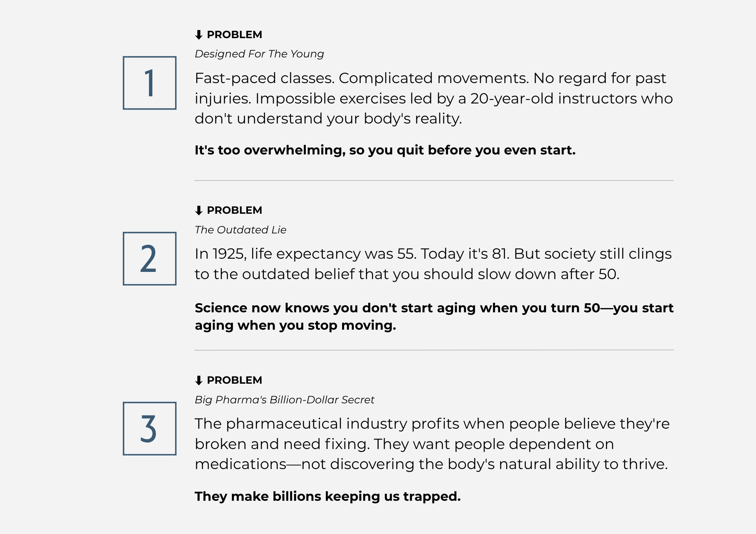Viewport: 756px width, 534px height.
Task: Click the PROBLEM label above the Big Pharma subtitle
Action: click(x=234, y=380)
